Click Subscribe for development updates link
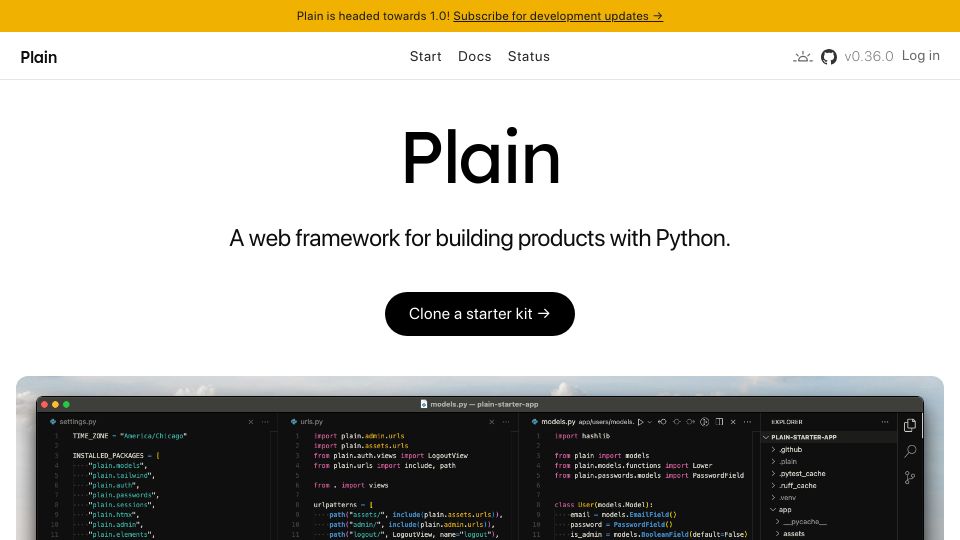The height and width of the screenshot is (540, 960). (558, 16)
